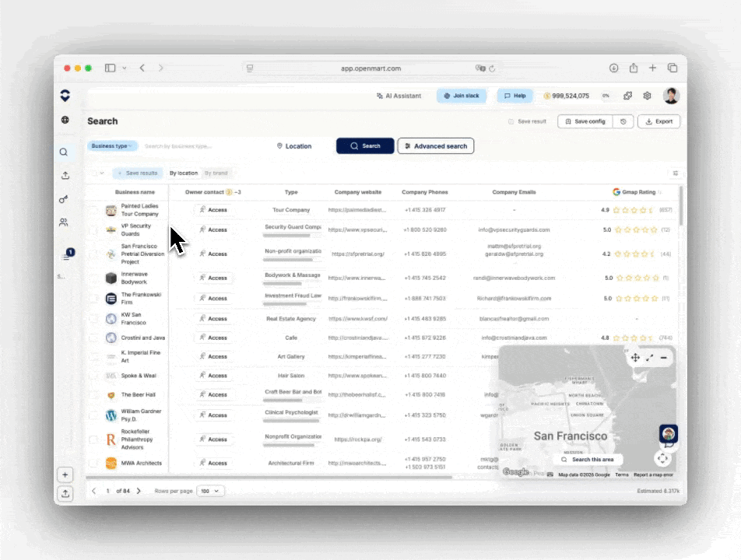Screen dimensions: 741x560
Task: Toggle the select-all rows checkbox
Action: (x=93, y=173)
